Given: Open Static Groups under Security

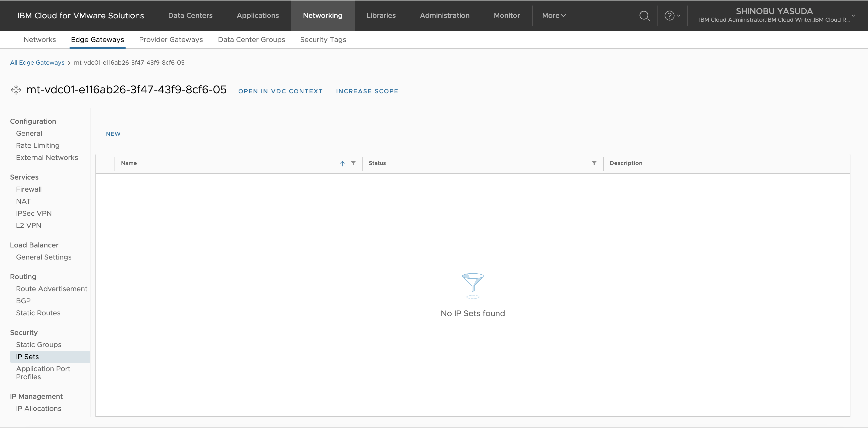Looking at the screenshot, I should point(38,345).
